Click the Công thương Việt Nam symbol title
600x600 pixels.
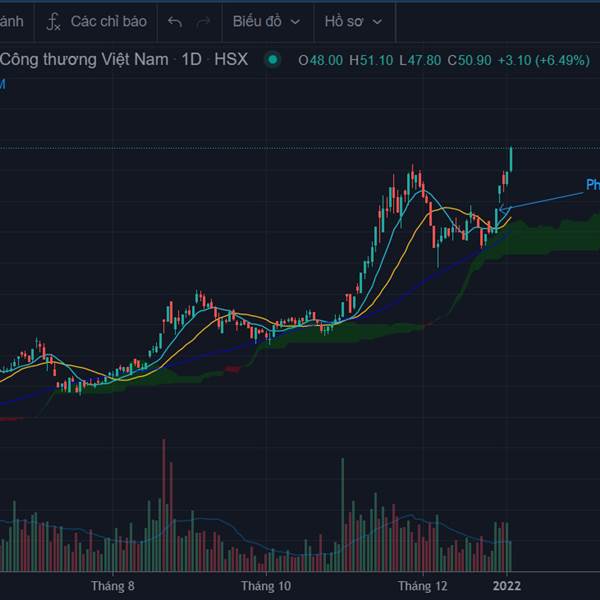click(84, 60)
